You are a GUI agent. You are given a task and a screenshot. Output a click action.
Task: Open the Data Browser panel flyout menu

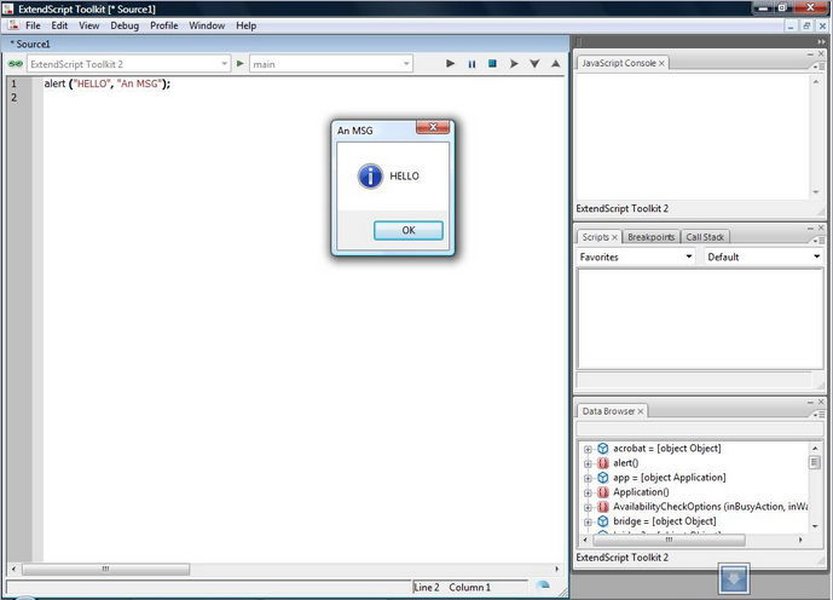[x=818, y=415]
